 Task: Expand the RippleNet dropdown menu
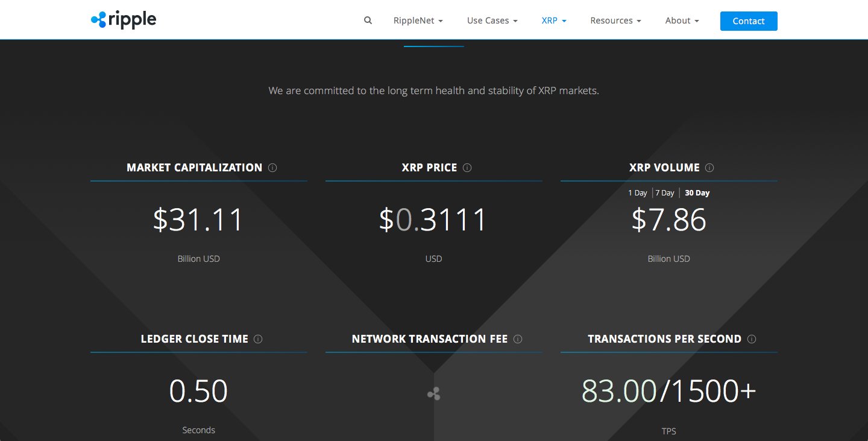(418, 21)
